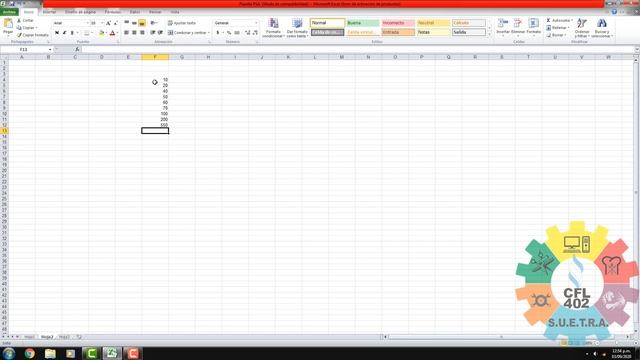The height and width of the screenshot is (360, 640).
Task: Click the thousands separator icon
Action: [x=237, y=33]
